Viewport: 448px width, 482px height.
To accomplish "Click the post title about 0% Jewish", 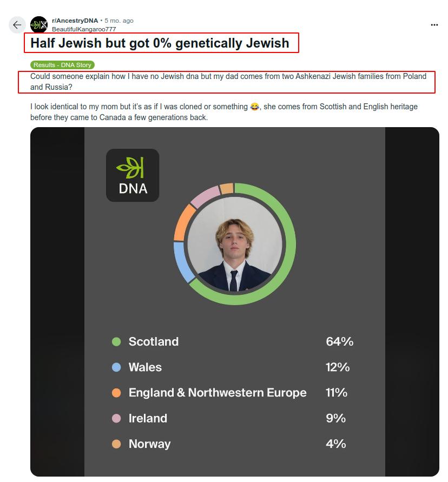I will coord(160,43).
